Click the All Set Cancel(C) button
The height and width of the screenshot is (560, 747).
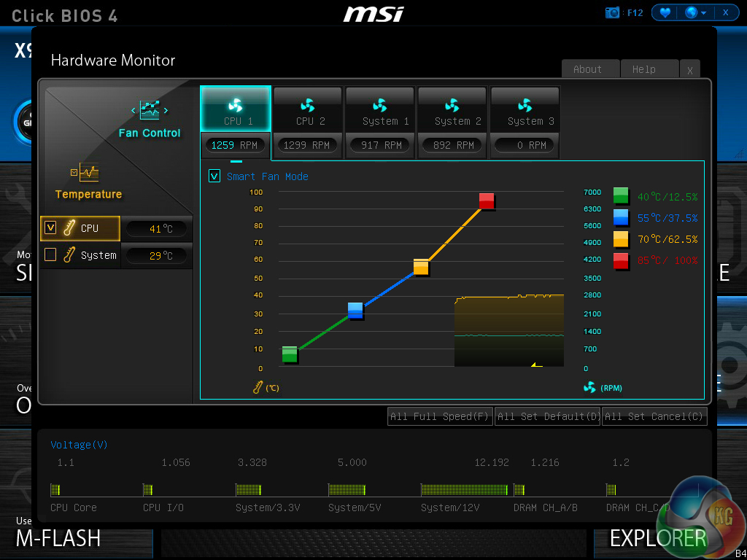654,416
